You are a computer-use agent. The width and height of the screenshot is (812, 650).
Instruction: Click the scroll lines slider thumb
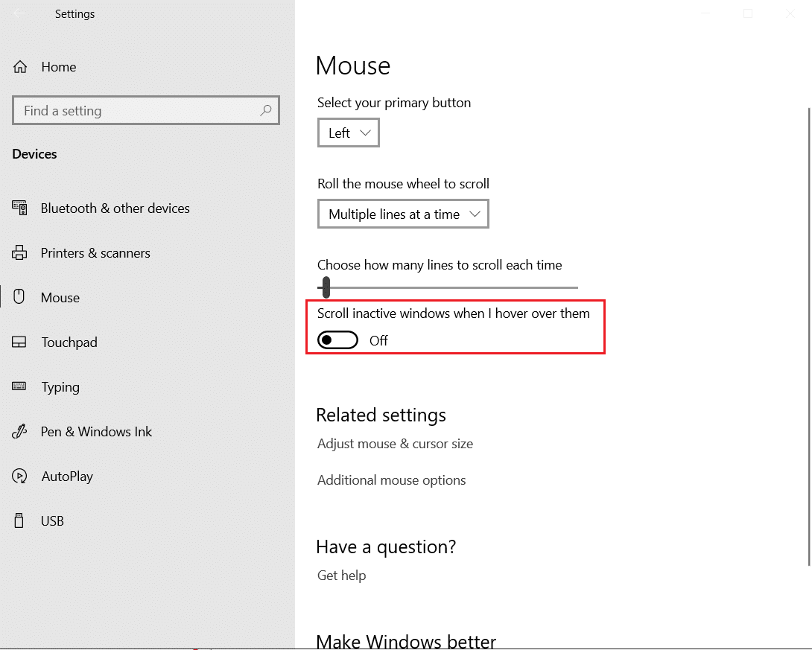click(326, 287)
